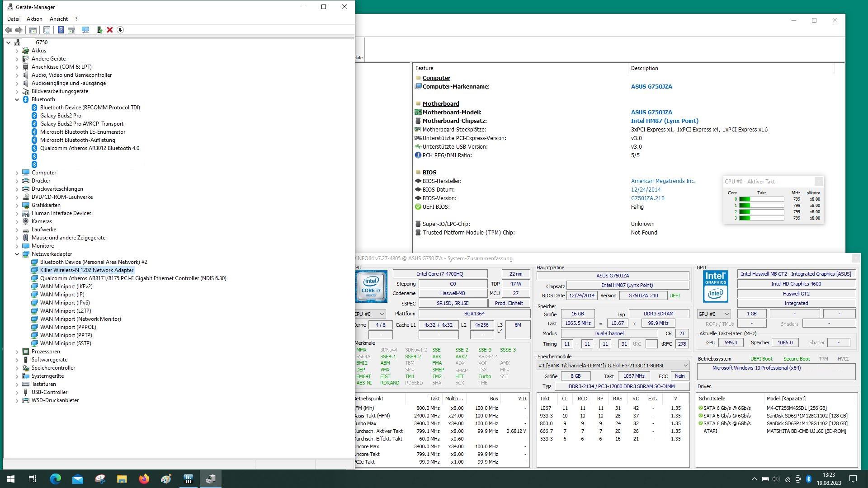Image resolution: width=868 pixels, height=488 pixels.
Task: Expand the Tastaturen category
Action: coord(17,384)
